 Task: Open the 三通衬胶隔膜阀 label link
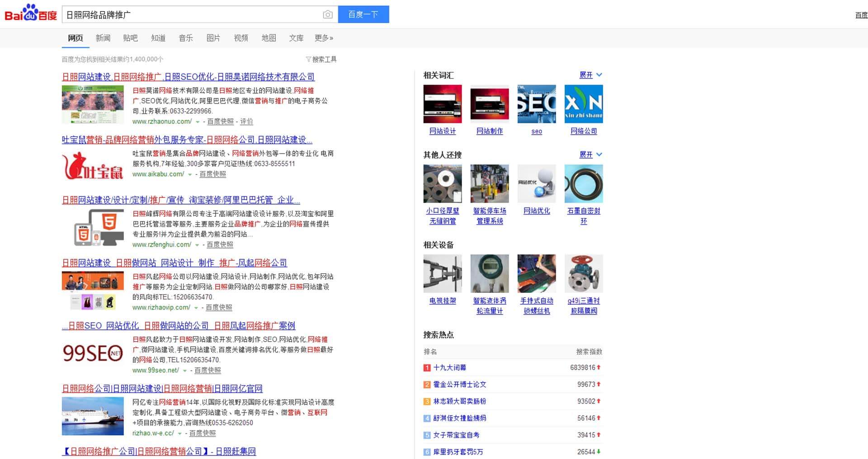coord(584,306)
